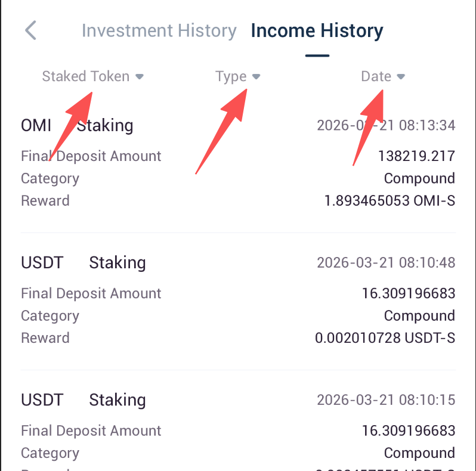Open the Staked Token filter dropdown
The image size is (476, 471).
(x=86, y=76)
